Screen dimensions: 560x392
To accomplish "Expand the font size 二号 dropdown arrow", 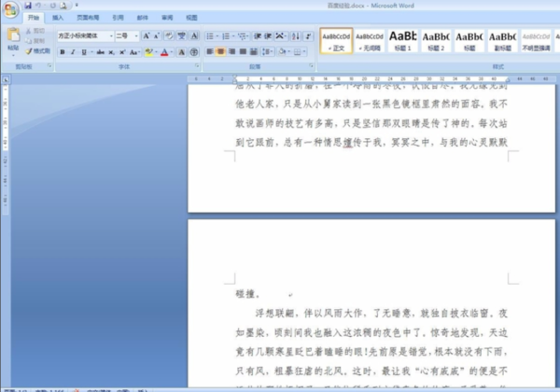I will 136,36.
